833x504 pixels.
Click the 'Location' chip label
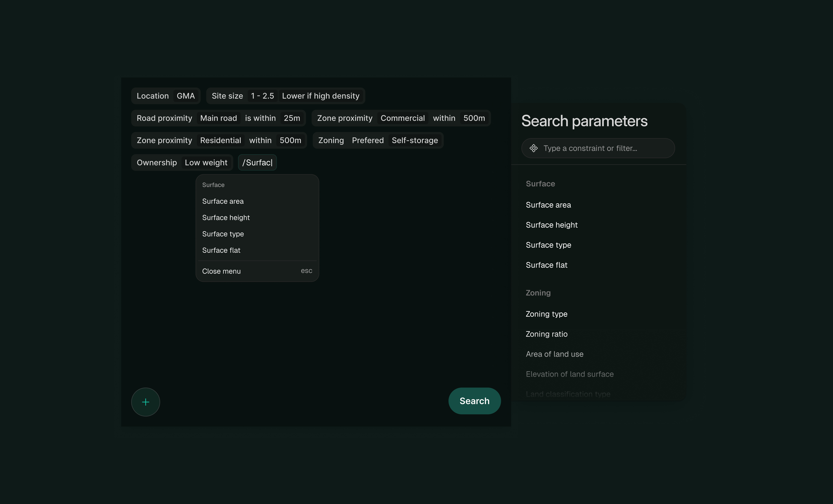coord(152,96)
